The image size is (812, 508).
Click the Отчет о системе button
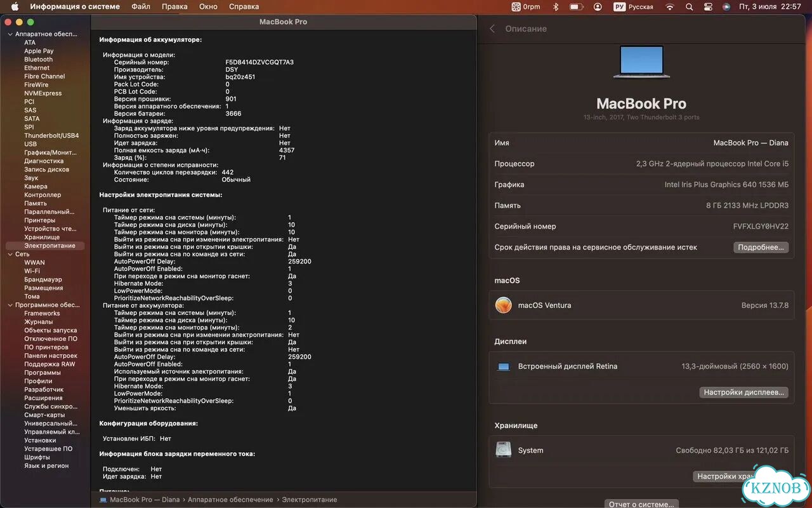[641, 504]
